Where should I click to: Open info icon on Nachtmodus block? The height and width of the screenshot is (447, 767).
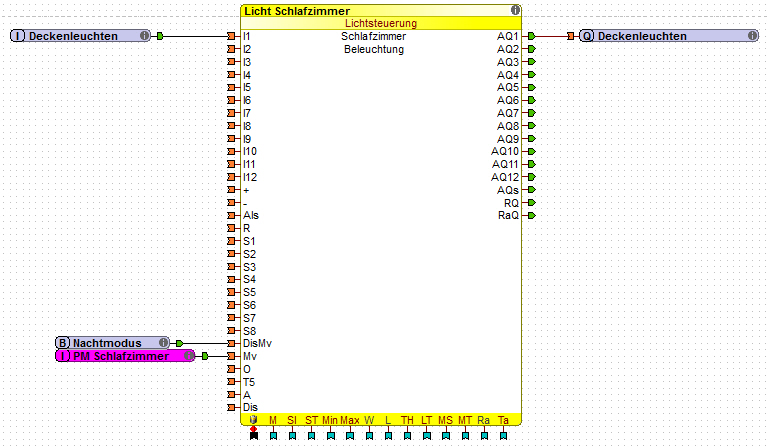tap(164, 342)
